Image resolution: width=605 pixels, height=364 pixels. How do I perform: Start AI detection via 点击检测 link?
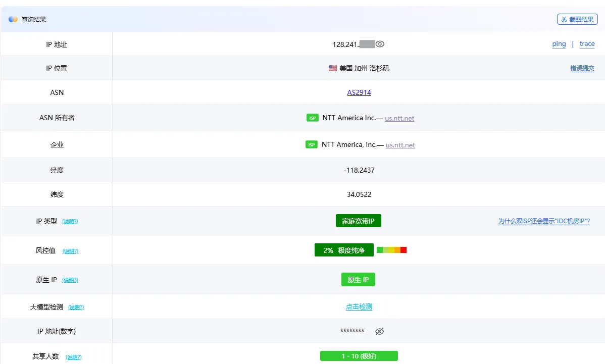(x=359, y=306)
